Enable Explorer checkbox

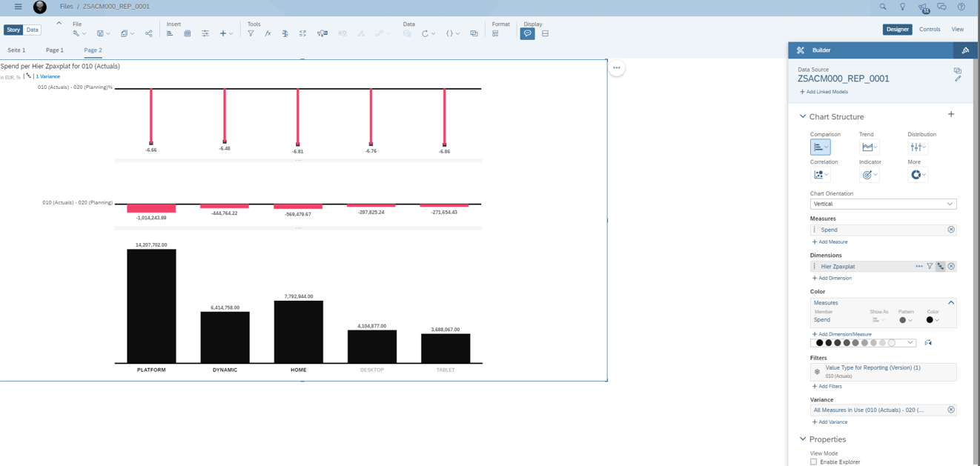pos(813,462)
